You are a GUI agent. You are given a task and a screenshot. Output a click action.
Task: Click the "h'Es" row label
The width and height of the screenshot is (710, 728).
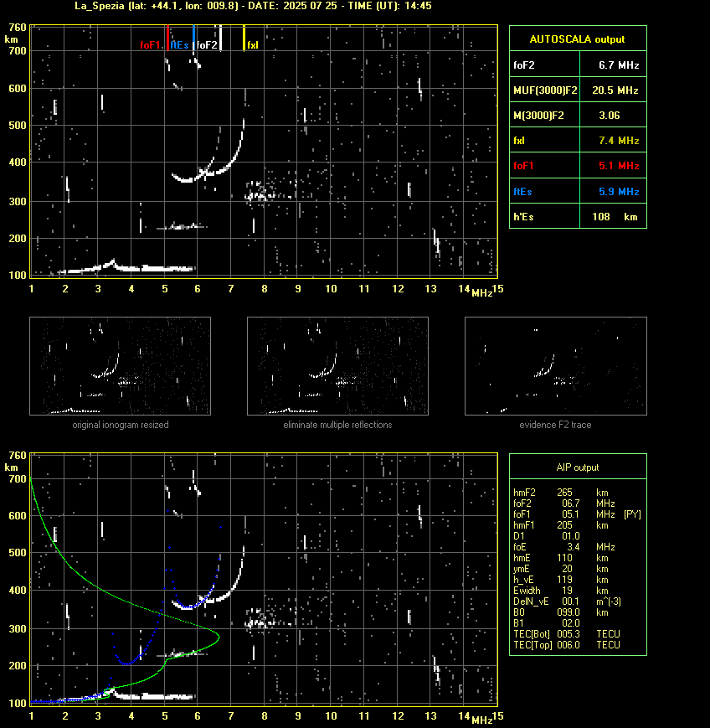523,217
